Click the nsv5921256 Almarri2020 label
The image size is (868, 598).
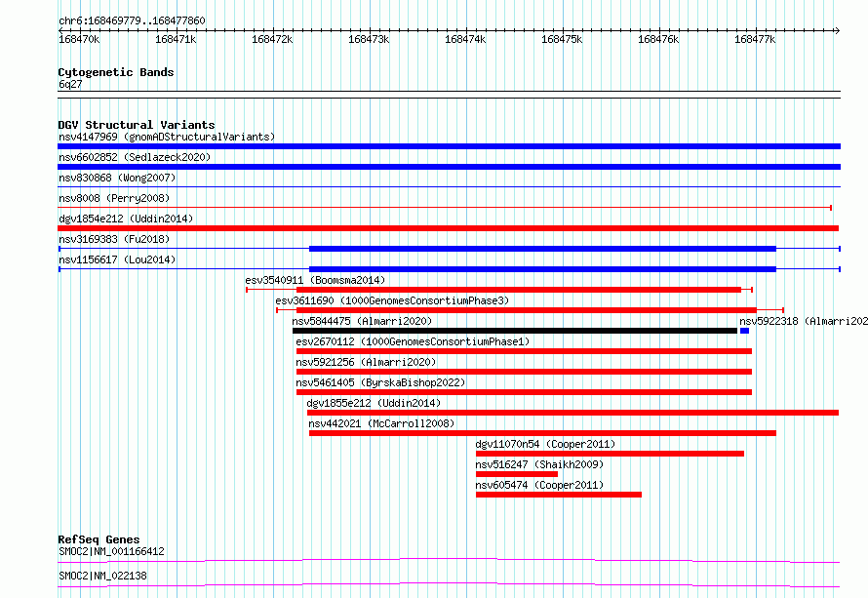pyautogui.click(x=366, y=362)
